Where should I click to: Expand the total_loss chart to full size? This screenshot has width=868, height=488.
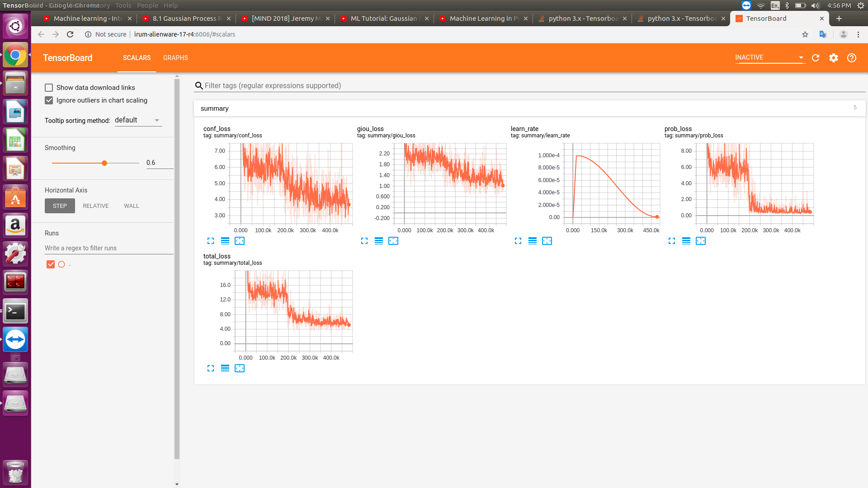coord(211,368)
